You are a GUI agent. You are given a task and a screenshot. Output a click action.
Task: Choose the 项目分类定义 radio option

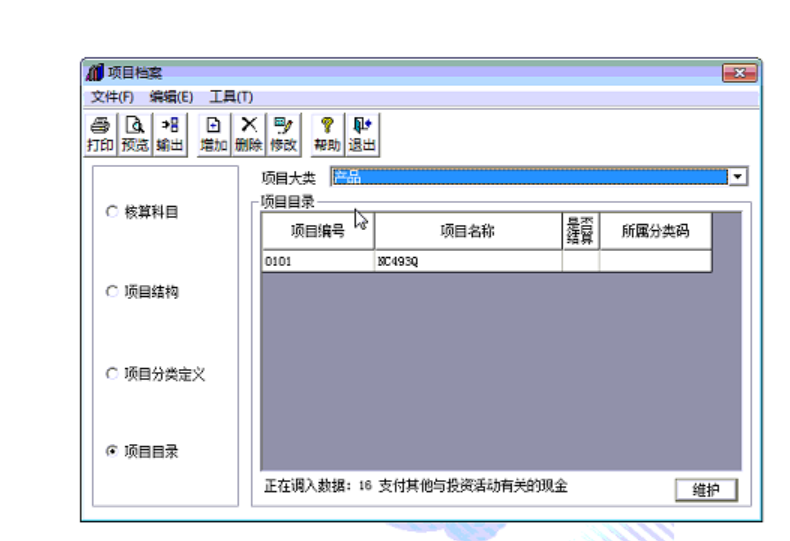pyautogui.click(x=112, y=374)
